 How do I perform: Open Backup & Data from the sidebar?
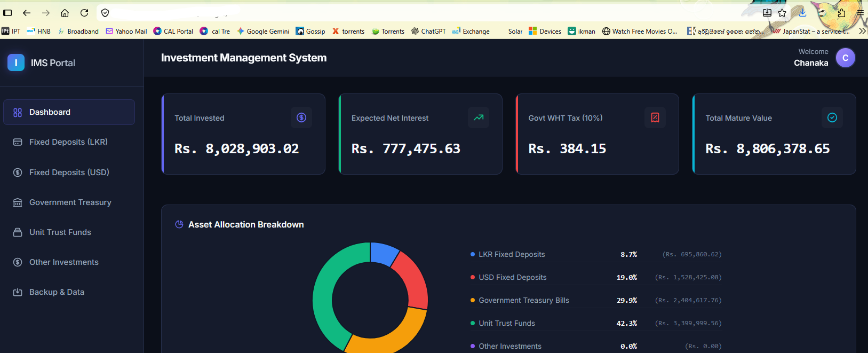[69, 292]
